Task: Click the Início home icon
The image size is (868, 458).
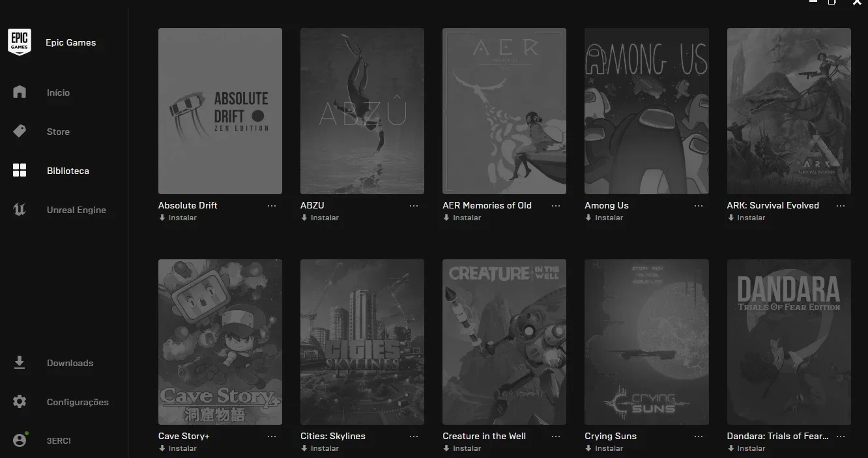Action: 20,92
